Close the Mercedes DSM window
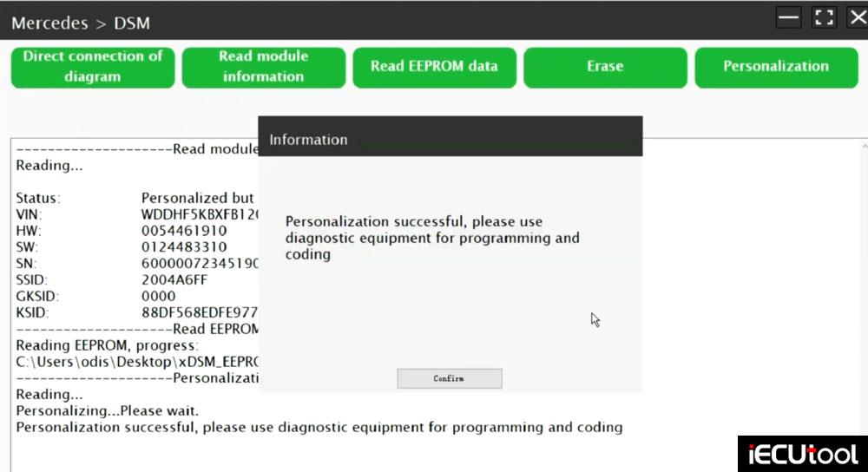The width and height of the screenshot is (868, 472). (858, 17)
